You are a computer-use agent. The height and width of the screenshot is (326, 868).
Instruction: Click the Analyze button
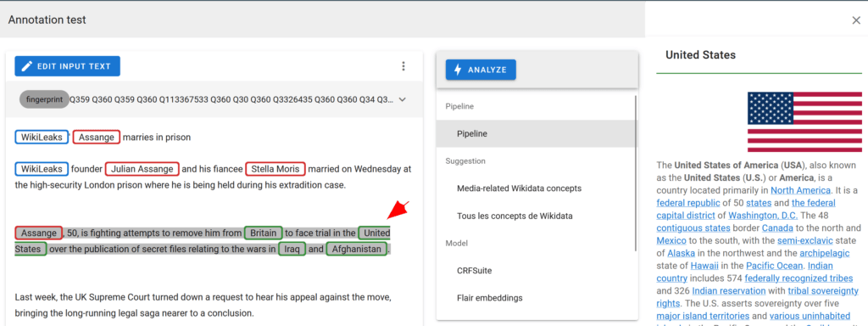481,70
